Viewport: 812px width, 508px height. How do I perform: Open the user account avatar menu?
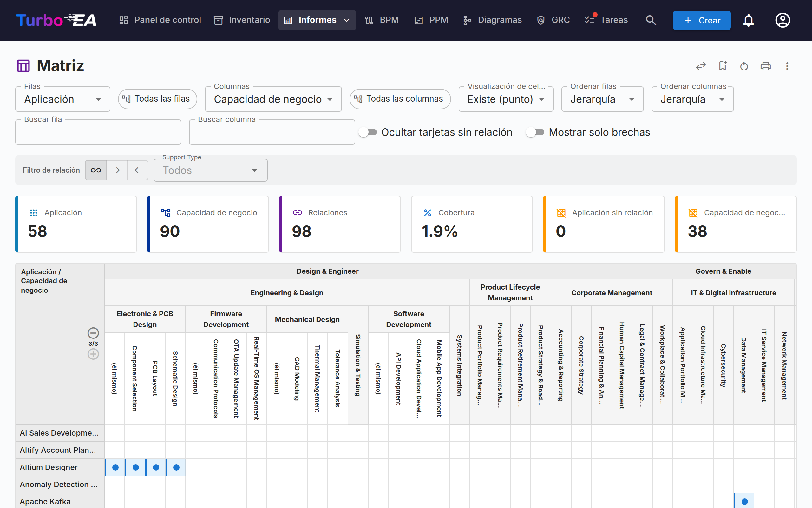click(x=783, y=20)
